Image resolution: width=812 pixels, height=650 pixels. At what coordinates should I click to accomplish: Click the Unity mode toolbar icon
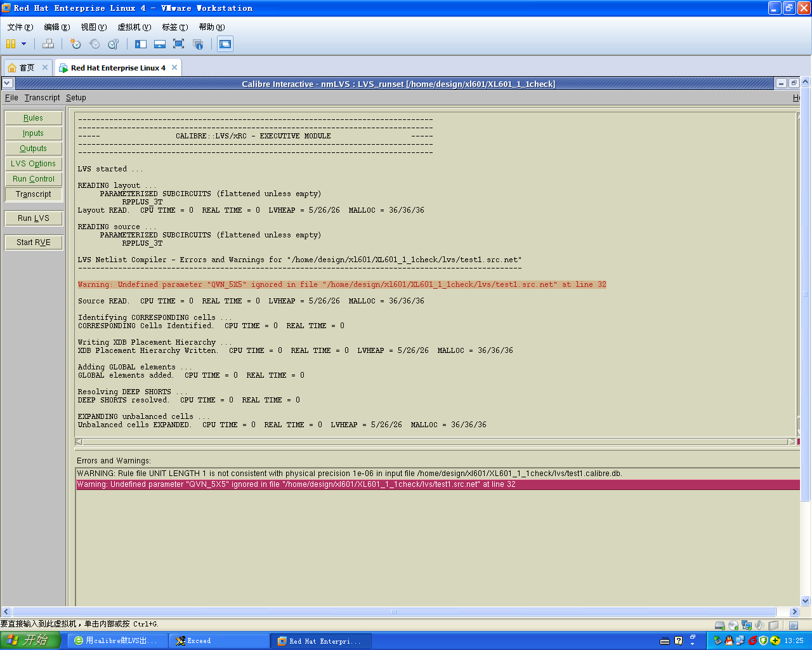click(x=198, y=44)
